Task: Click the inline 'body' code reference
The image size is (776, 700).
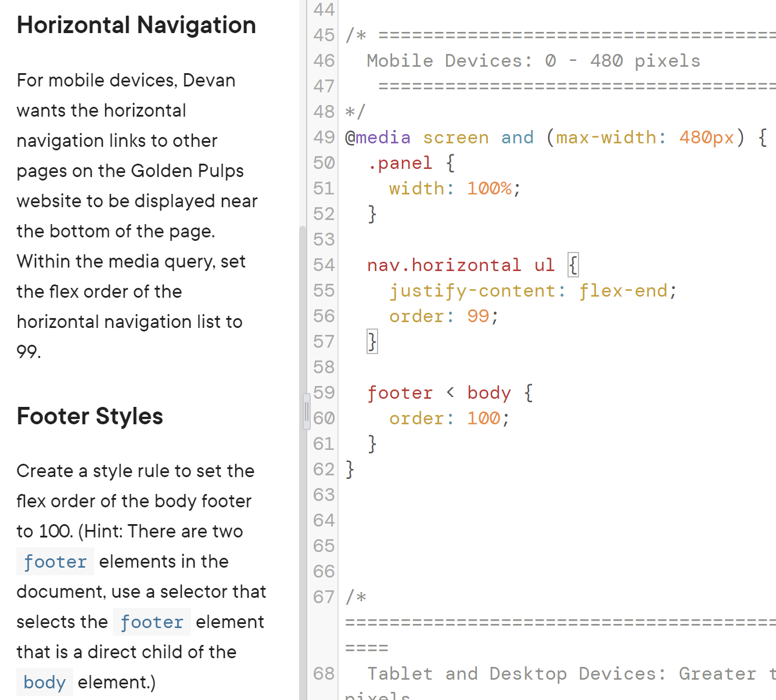Action: 44,681
